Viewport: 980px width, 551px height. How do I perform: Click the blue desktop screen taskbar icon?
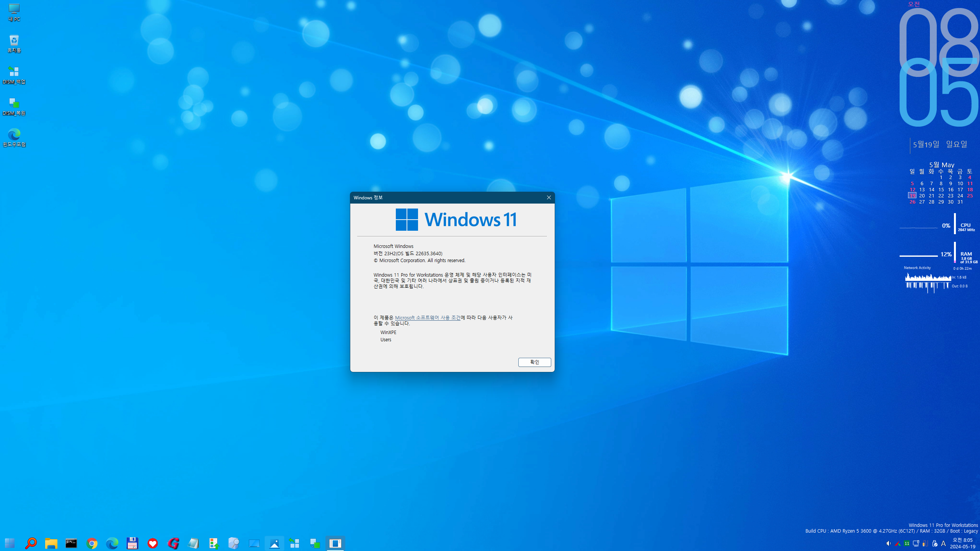[x=254, y=543]
